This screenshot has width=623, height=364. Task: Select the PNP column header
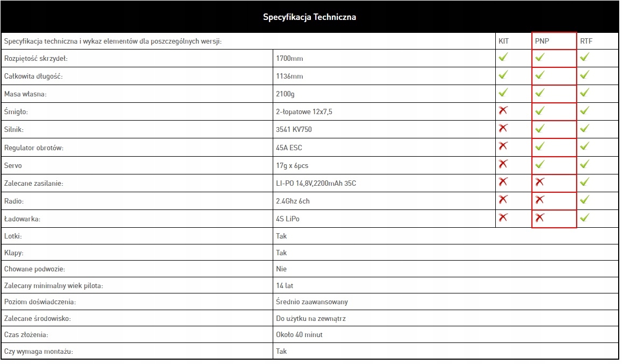point(542,41)
